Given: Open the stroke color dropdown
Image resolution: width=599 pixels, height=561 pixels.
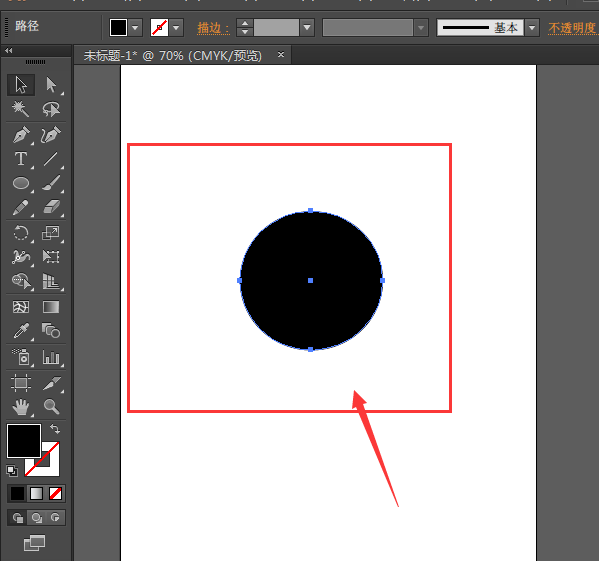Looking at the screenshot, I should (x=176, y=28).
